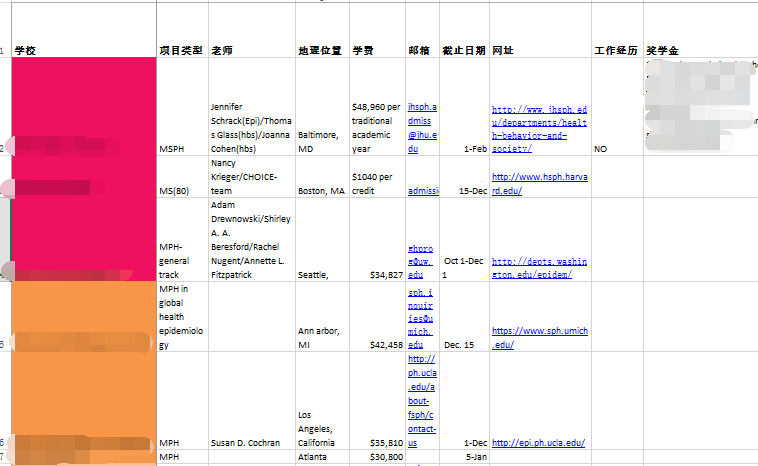The width and height of the screenshot is (758, 466).
Task: Select the 15-Dec deadline cell
Action: tap(465, 176)
